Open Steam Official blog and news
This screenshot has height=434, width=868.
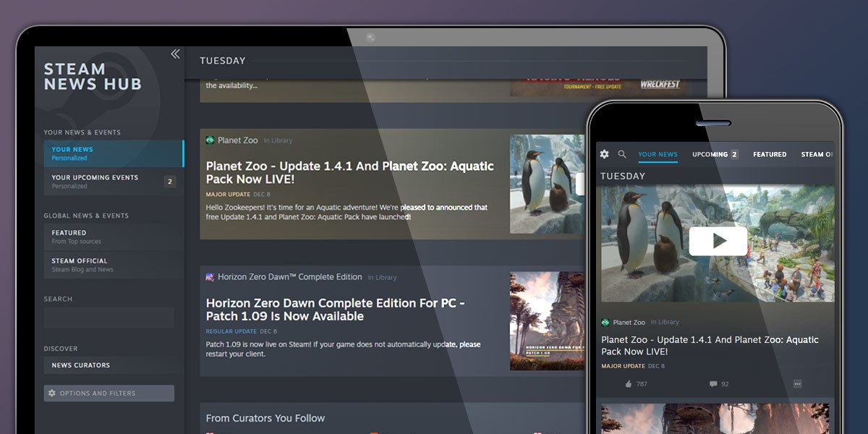(x=80, y=263)
